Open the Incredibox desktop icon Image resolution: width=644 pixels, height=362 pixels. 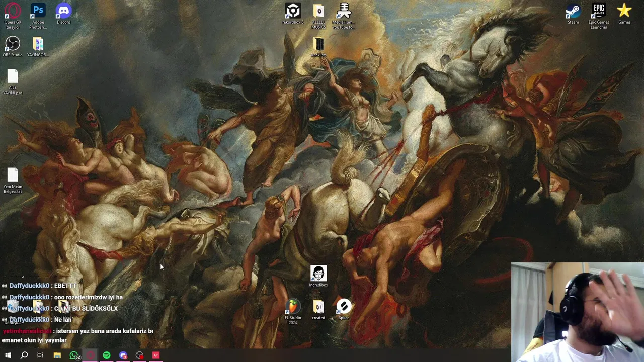tap(318, 277)
